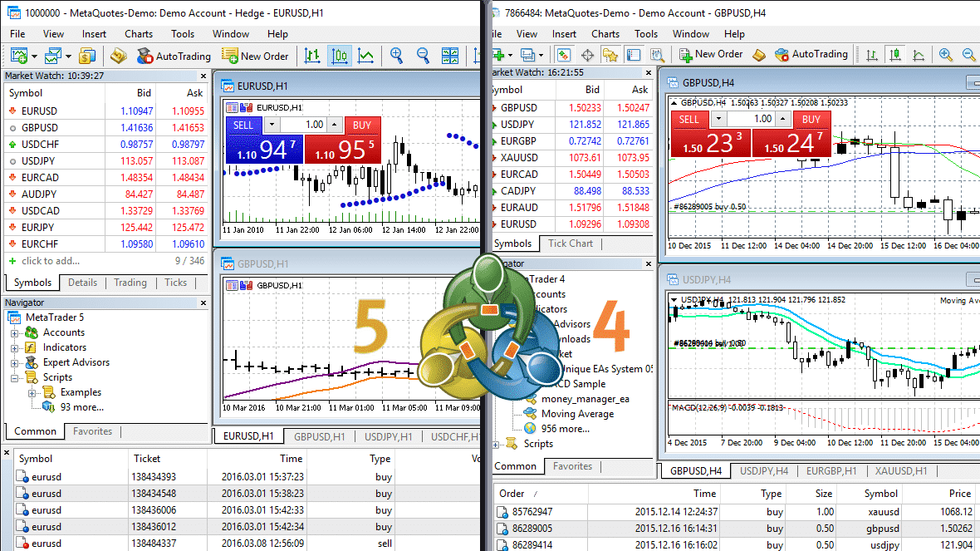Click the USDJPY,H4 chart window title icon

pos(673,279)
